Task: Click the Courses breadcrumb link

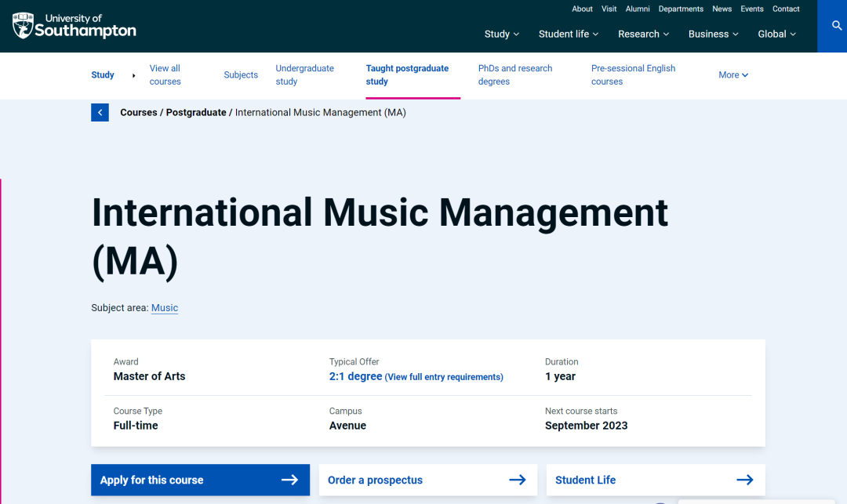Action: 138,112
